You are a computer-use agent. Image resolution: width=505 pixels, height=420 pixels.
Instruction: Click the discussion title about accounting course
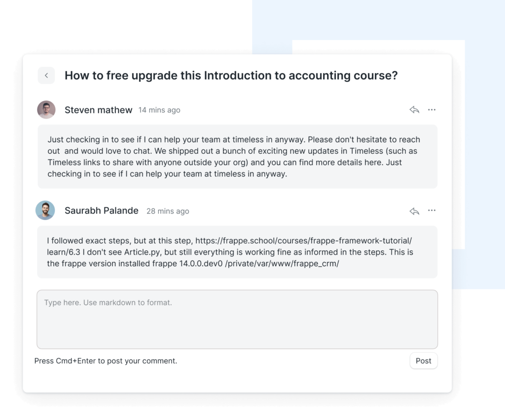tap(231, 75)
